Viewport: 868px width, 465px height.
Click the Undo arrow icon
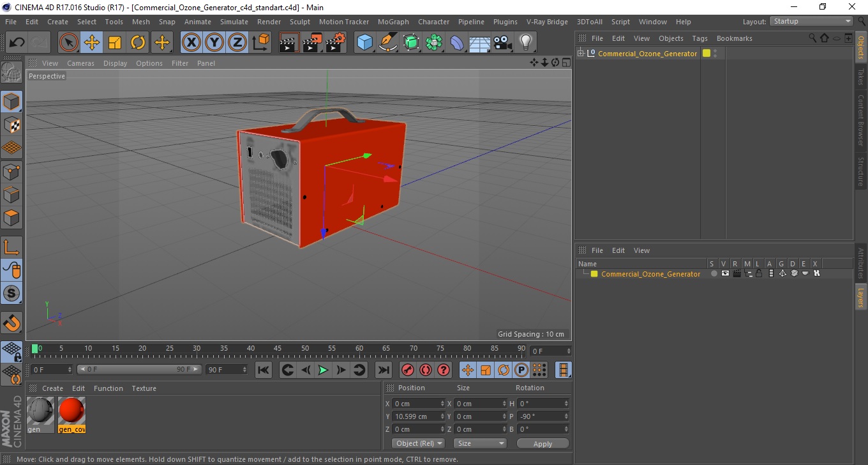17,43
